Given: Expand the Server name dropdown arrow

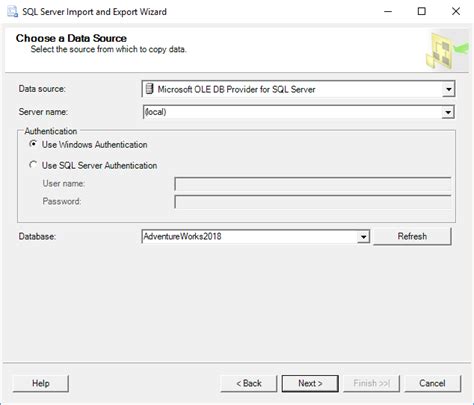Looking at the screenshot, I should coord(448,112).
